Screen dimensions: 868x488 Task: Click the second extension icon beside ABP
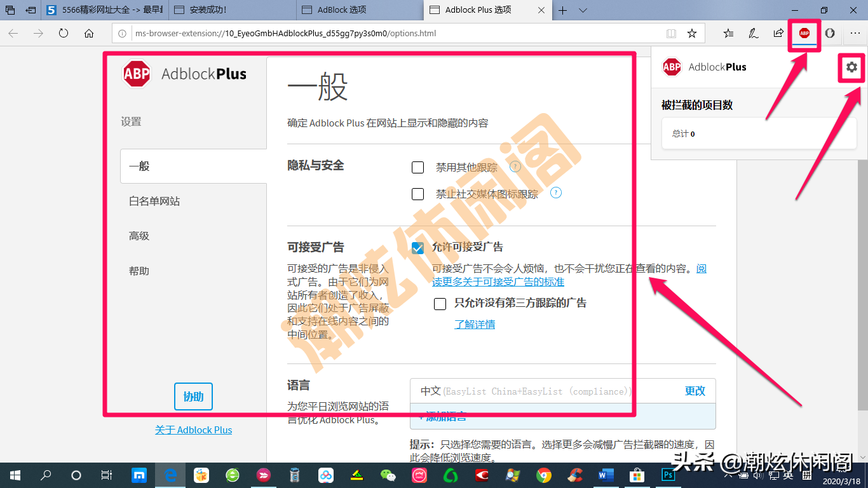click(x=830, y=34)
